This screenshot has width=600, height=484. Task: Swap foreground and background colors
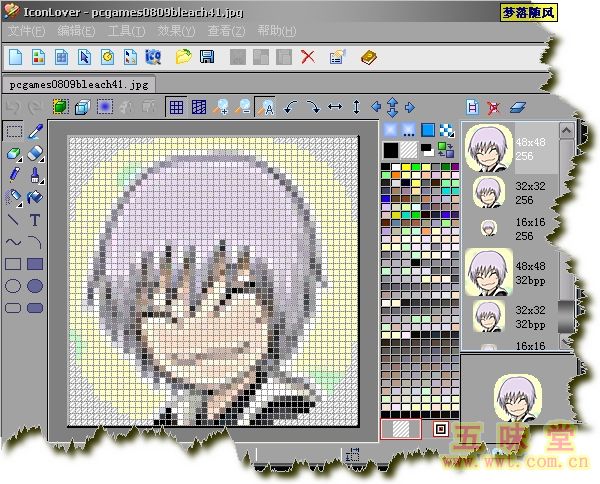click(445, 150)
